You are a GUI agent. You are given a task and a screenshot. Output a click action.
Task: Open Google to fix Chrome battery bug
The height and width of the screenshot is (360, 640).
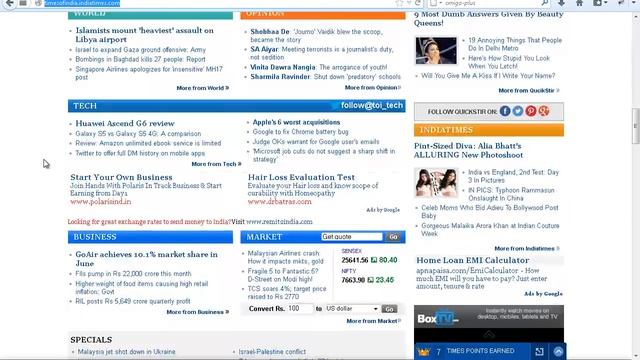[300, 132]
